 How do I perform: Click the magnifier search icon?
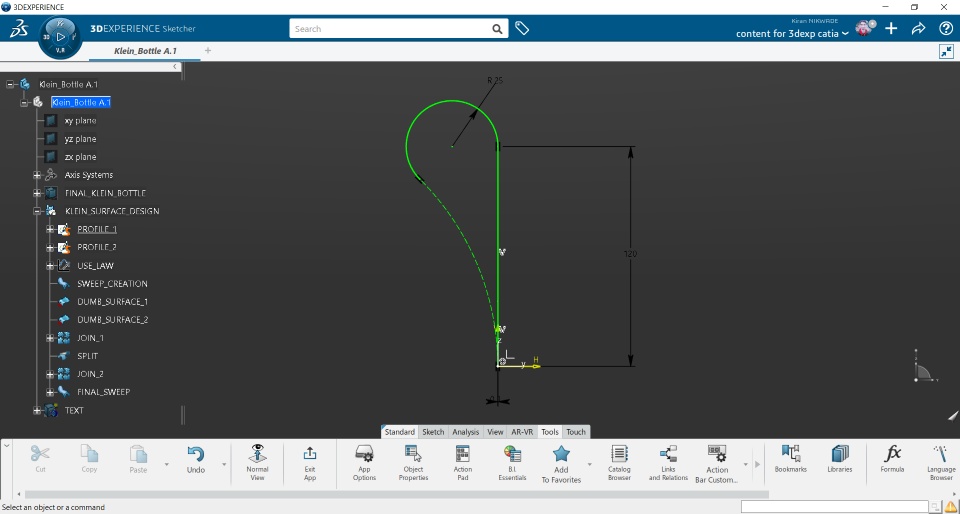click(498, 29)
